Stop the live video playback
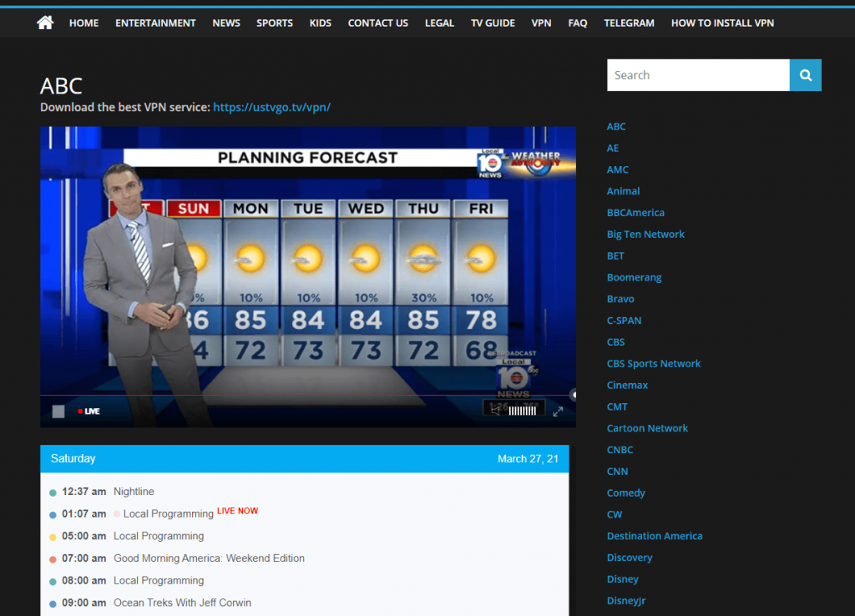 coord(58,412)
